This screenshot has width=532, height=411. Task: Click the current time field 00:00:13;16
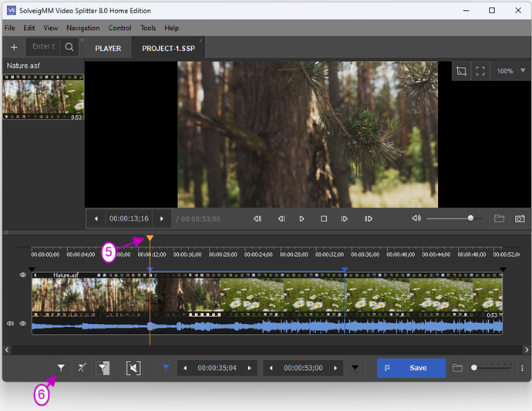tap(129, 218)
